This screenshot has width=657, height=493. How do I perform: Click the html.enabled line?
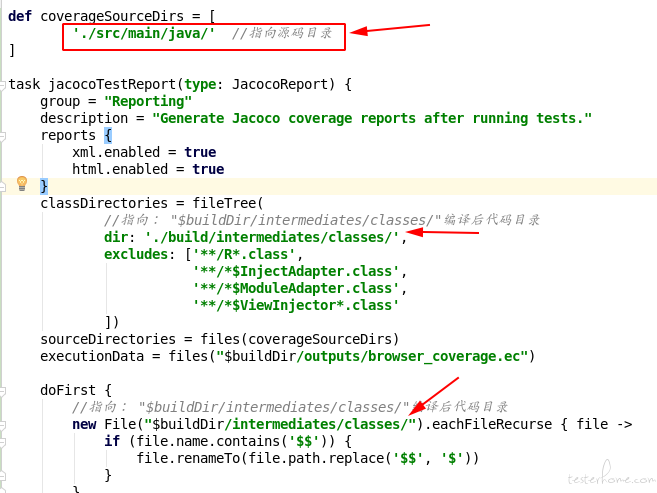pos(148,169)
